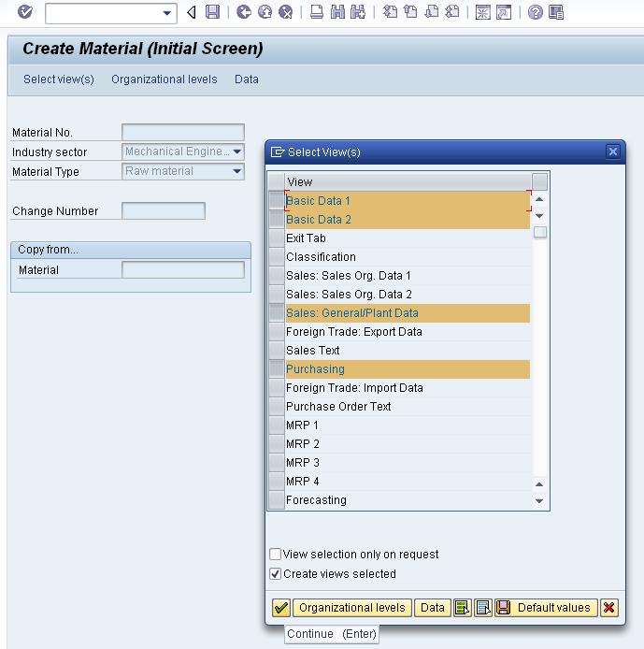Viewport: 644px width, 649px height.
Task: Click the red X cancel icon in dialog footer
Action: pos(608,608)
